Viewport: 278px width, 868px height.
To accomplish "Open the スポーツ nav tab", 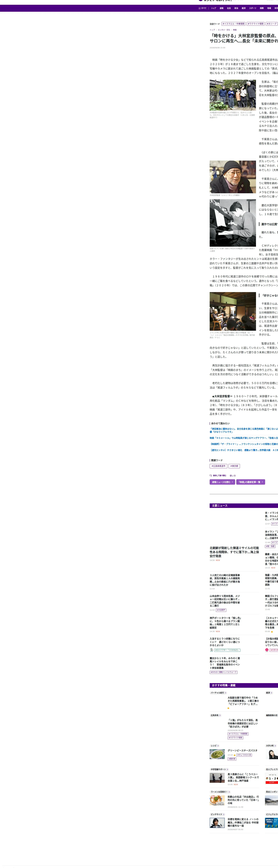I will (x=253, y=8).
